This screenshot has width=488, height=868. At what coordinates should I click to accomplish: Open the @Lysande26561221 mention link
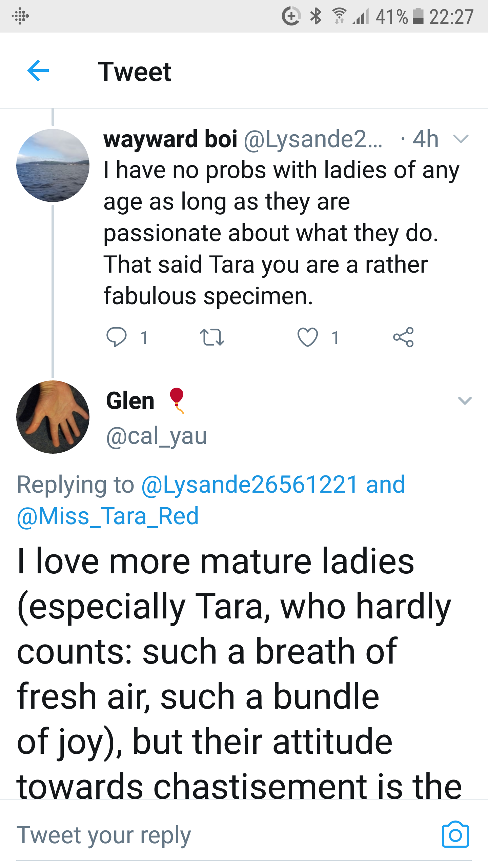point(249,484)
